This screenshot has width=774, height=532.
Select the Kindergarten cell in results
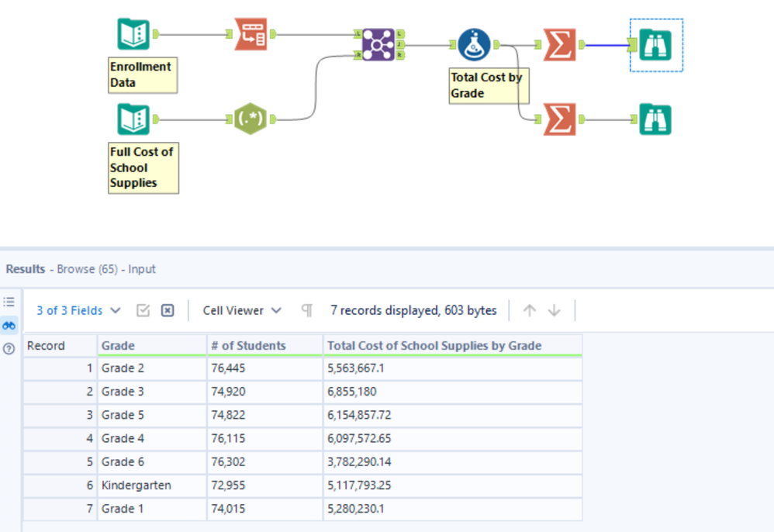click(136, 485)
